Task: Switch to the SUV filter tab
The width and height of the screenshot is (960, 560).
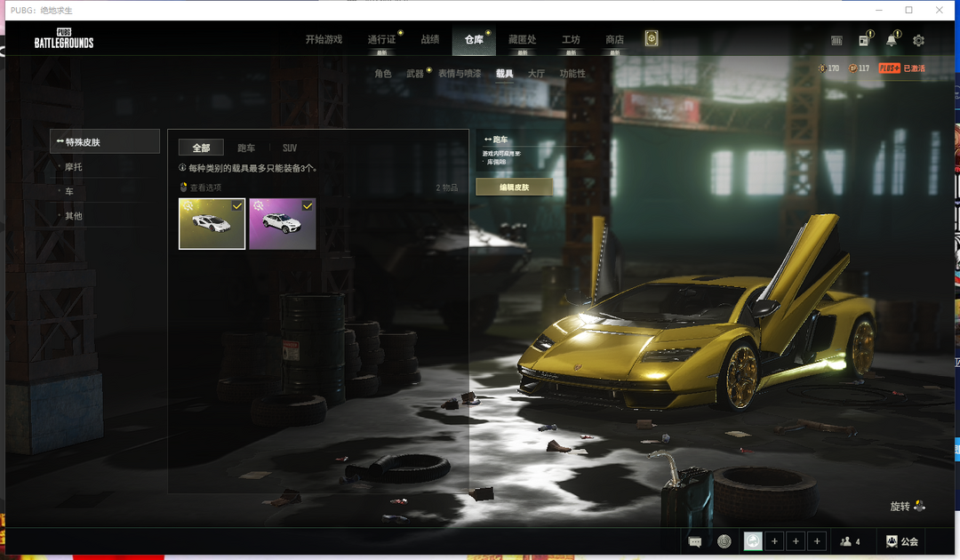Action: [x=290, y=148]
